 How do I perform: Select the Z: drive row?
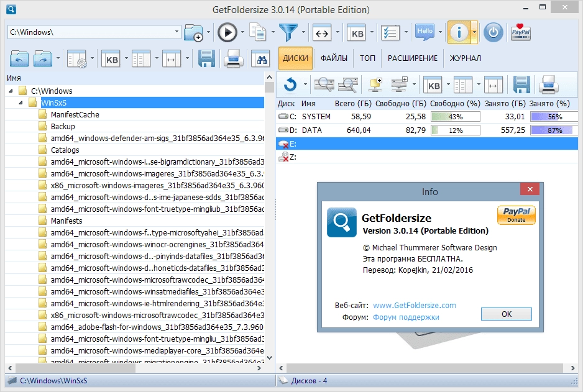pos(427,157)
